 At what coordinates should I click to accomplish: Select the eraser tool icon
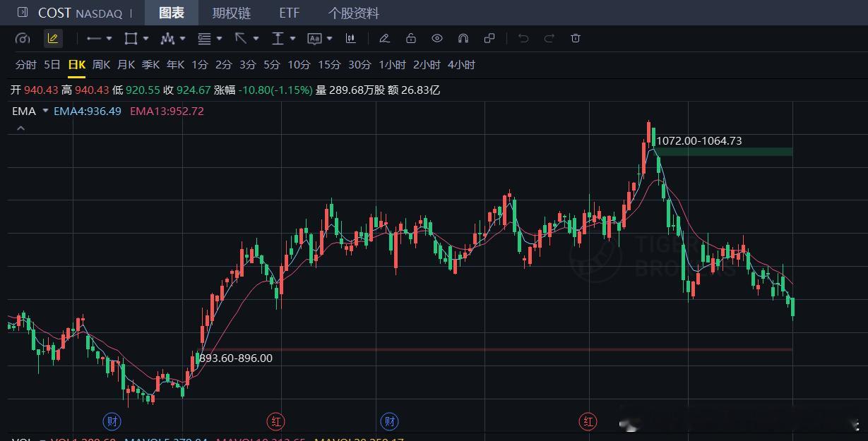(x=384, y=38)
